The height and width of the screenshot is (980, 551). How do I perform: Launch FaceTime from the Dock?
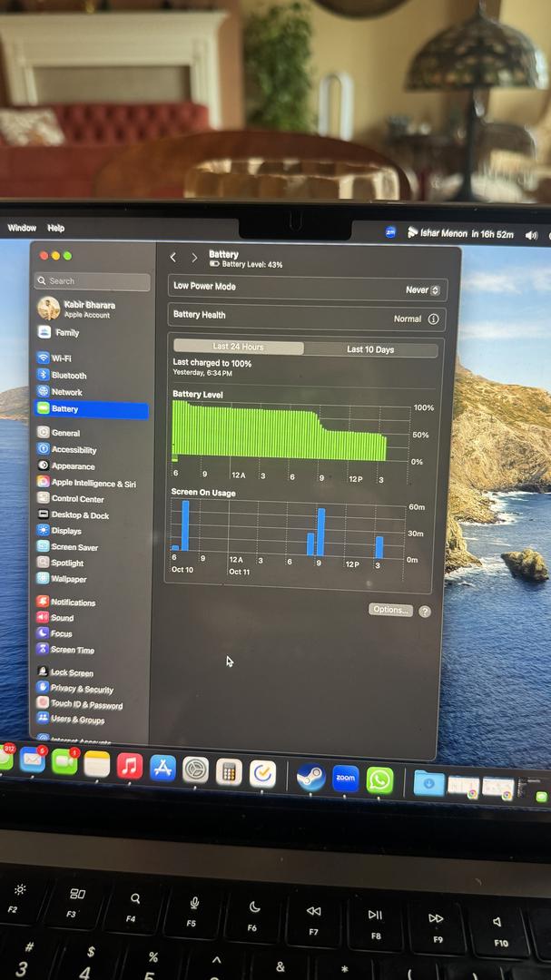point(64,762)
